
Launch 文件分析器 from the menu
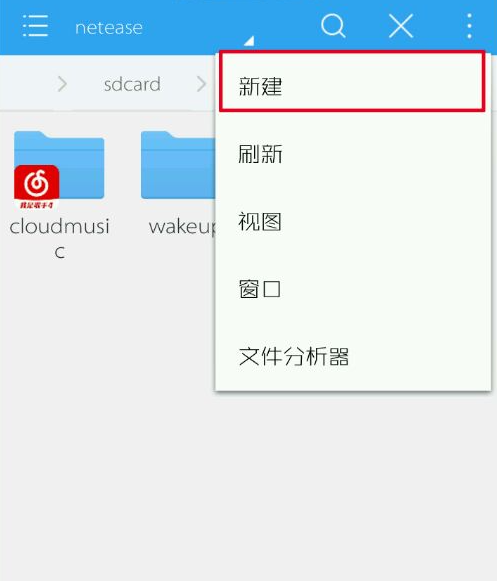(353, 356)
